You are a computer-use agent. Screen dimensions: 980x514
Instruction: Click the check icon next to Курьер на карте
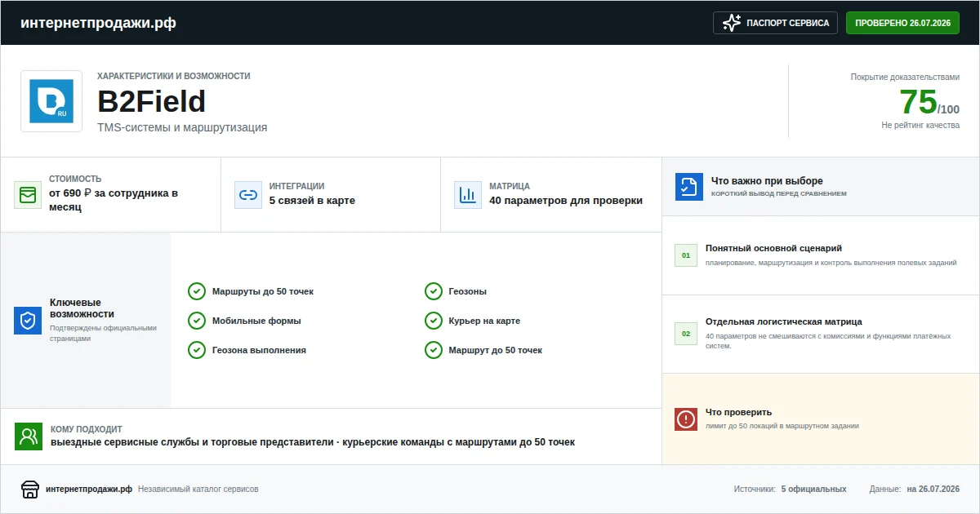pos(434,321)
